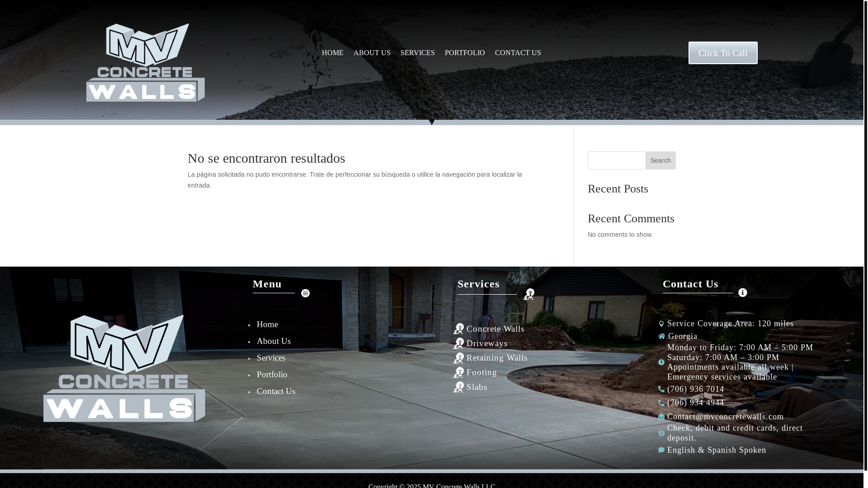The height and width of the screenshot is (488, 868).
Task: Click the MV Concrete Walls footer logo
Action: tap(124, 368)
